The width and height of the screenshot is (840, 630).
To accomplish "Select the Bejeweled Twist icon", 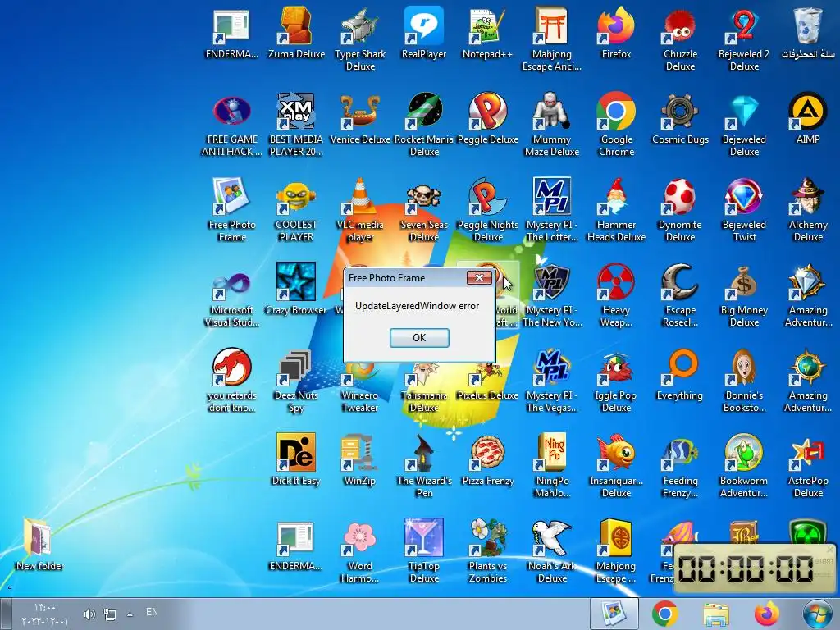I will (743, 209).
